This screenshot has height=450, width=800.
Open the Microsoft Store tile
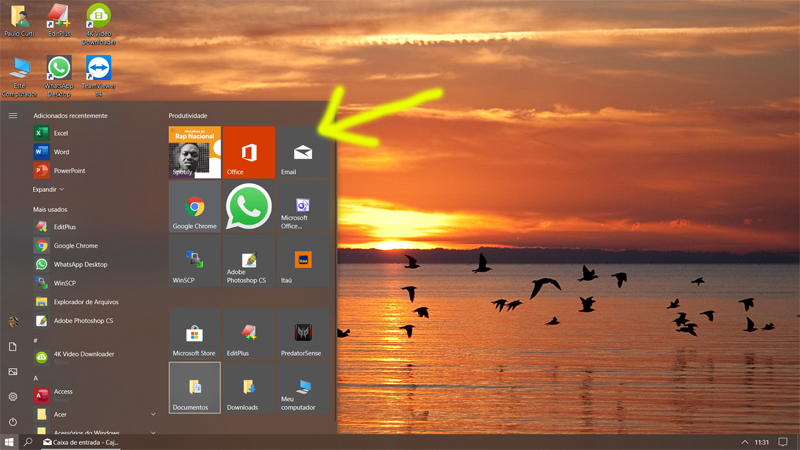click(194, 333)
